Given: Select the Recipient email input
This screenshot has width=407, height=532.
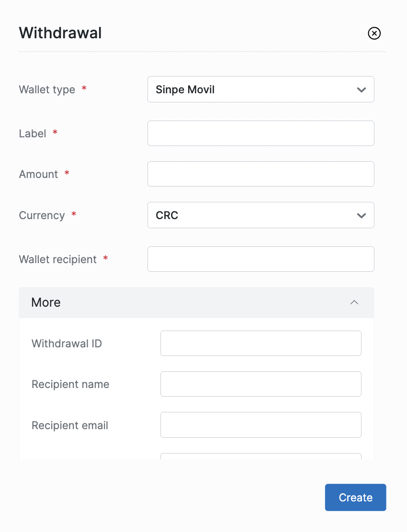Looking at the screenshot, I should [x=260, y=425].
